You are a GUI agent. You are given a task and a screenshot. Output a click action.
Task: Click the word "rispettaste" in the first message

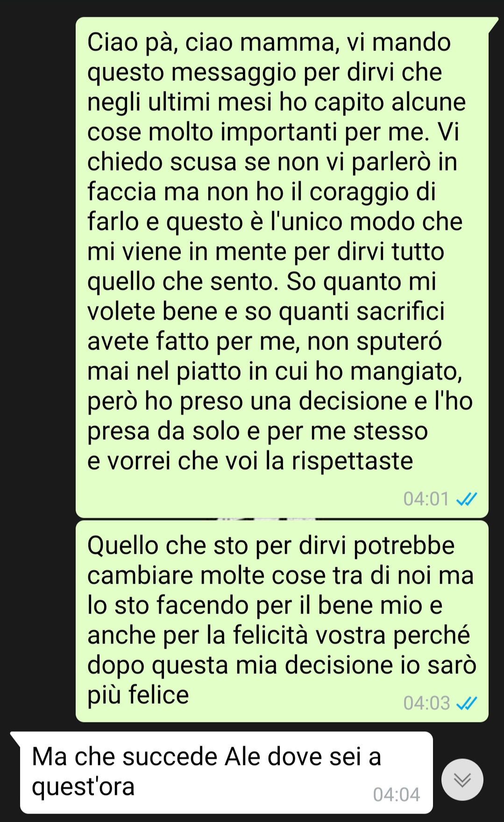tap(353, 462)
